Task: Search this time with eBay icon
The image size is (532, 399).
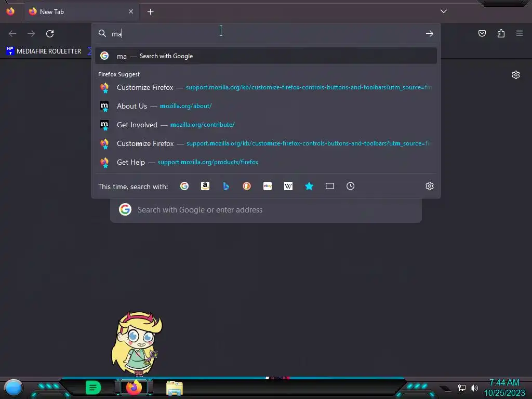Action: coord(268,186)
